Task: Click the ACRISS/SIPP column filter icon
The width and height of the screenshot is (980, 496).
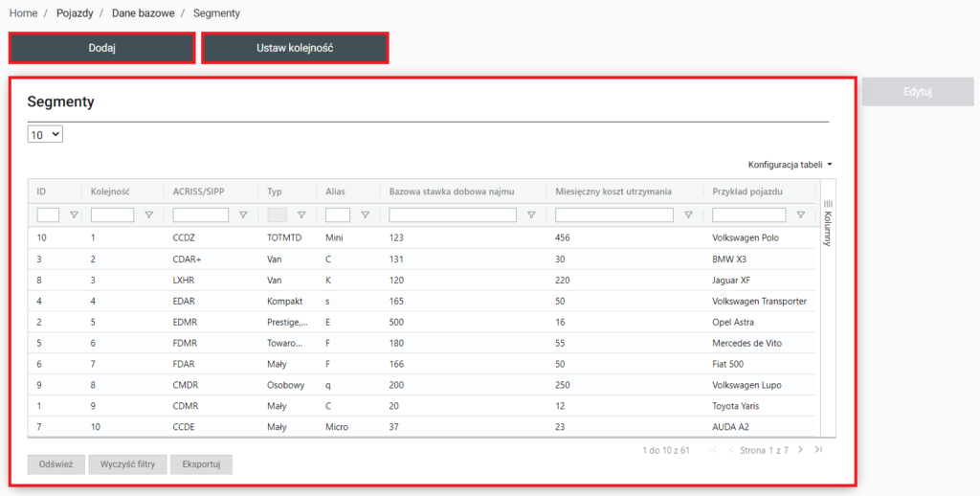Action: coord(243,215)
